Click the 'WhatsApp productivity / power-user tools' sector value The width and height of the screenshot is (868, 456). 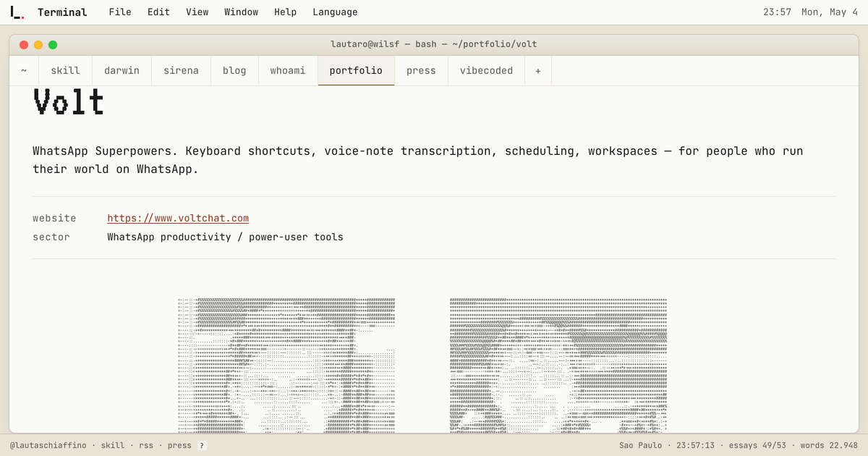(225, 237)
